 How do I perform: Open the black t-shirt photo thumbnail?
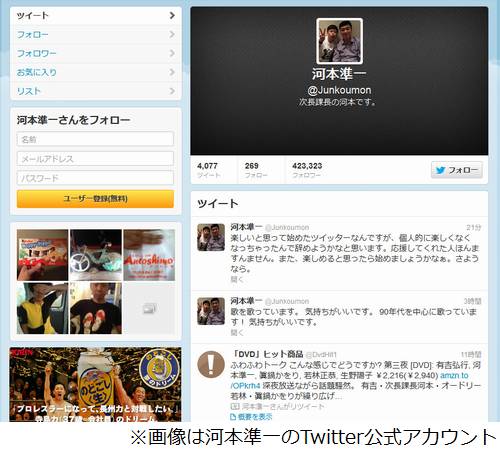click(x=96, y=308)
